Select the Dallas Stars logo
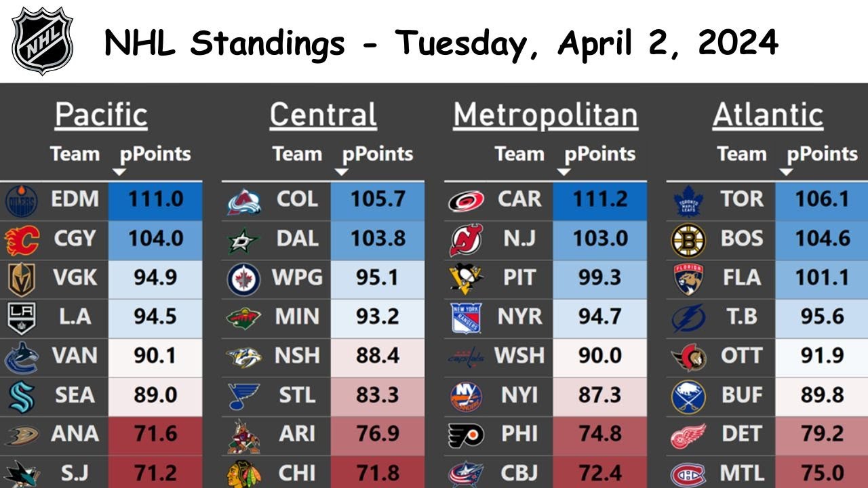868x488 pixels. pos(243,239)
